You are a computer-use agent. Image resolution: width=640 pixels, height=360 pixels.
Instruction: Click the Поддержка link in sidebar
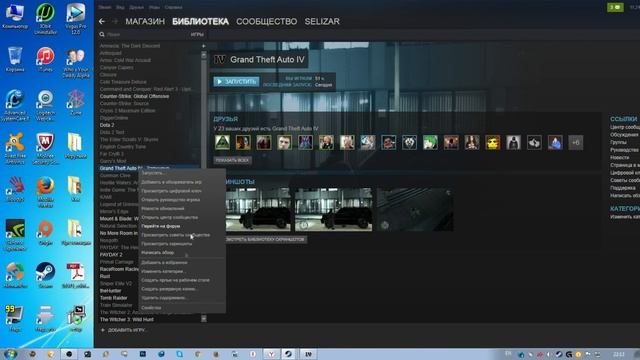(x=623, y=188)
